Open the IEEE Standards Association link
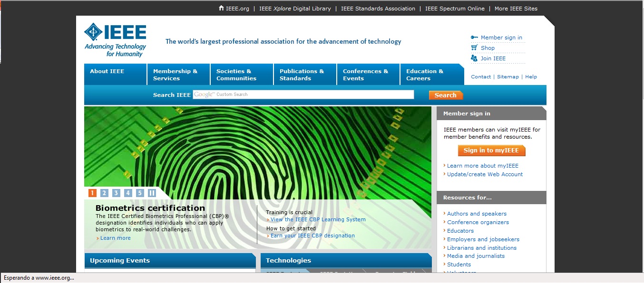Image resolution: width=644 pixels, height=283 pixels. (378, 9)
